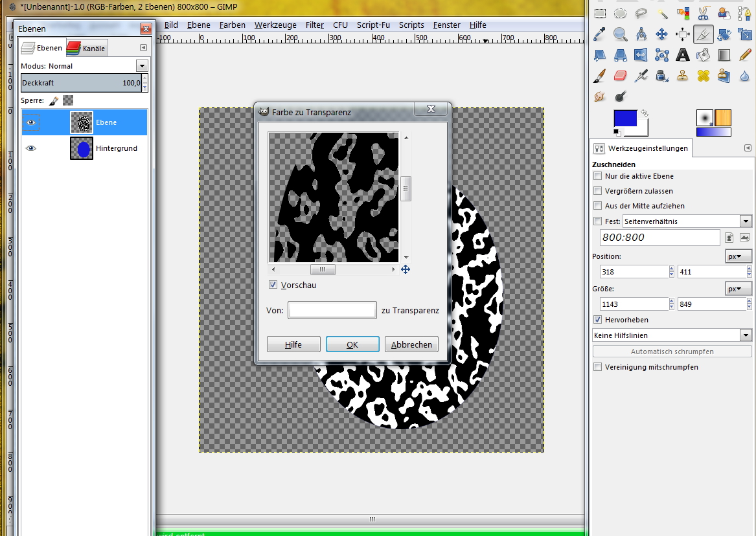The width and height of the screenshot is (756, 536).
Task: Select the Move tool
Action: pos(662,34)
